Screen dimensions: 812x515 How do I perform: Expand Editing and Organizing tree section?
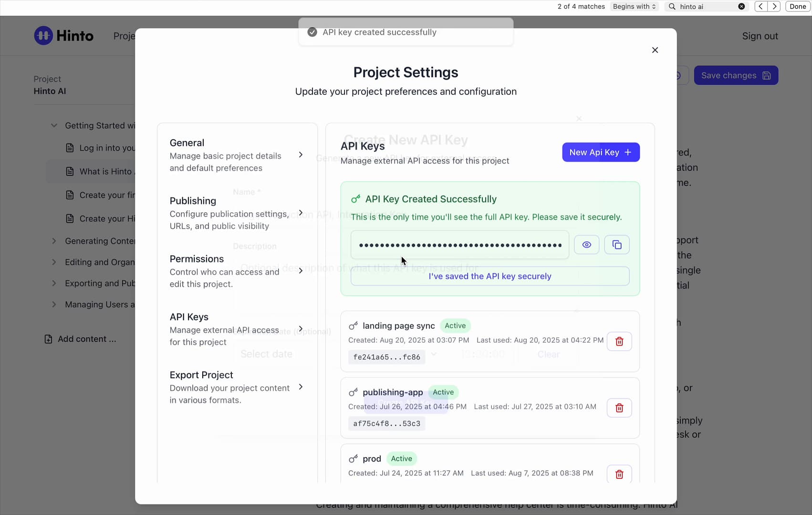point(54,262)
